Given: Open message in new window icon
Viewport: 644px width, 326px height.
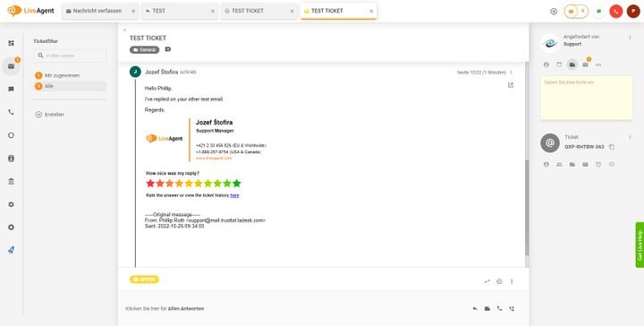Looking at the screenshot, I should click(511, 85).
